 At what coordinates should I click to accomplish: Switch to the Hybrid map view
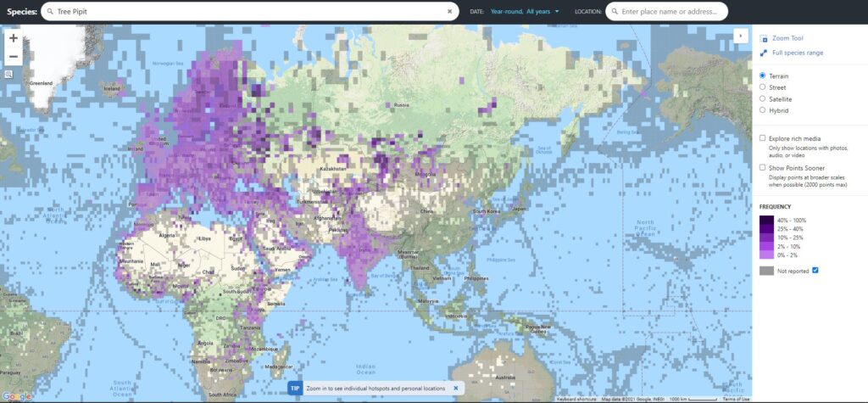coord(763,109)
